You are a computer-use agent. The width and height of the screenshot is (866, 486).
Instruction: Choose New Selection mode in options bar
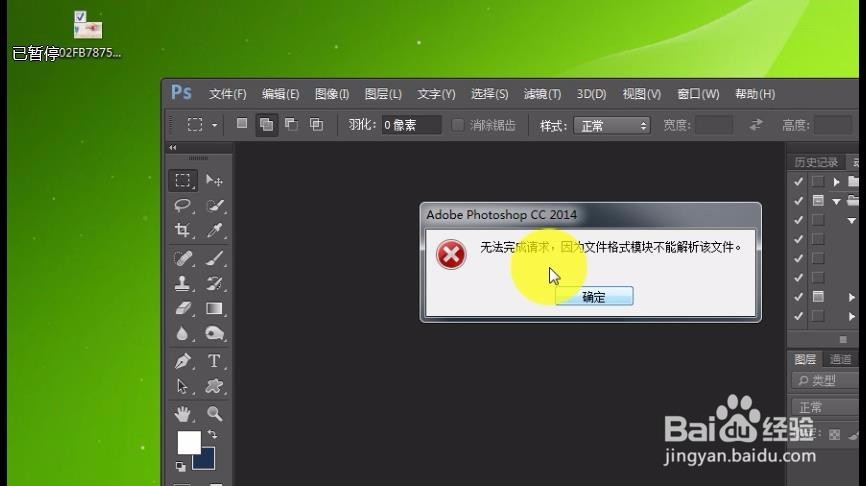point(242,124)
